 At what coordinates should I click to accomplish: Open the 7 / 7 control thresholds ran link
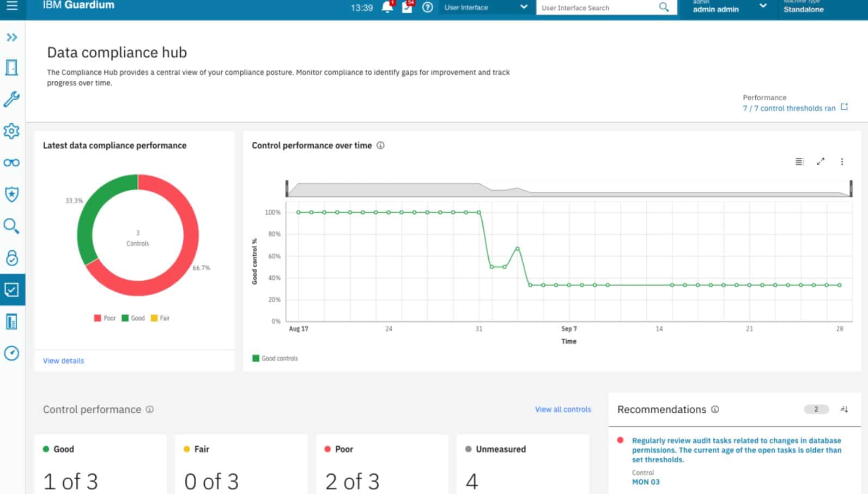[x=788, y=108]
